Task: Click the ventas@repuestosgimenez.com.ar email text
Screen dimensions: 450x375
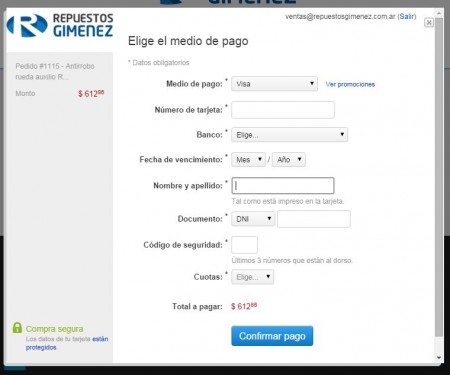Action: (340, 16)
